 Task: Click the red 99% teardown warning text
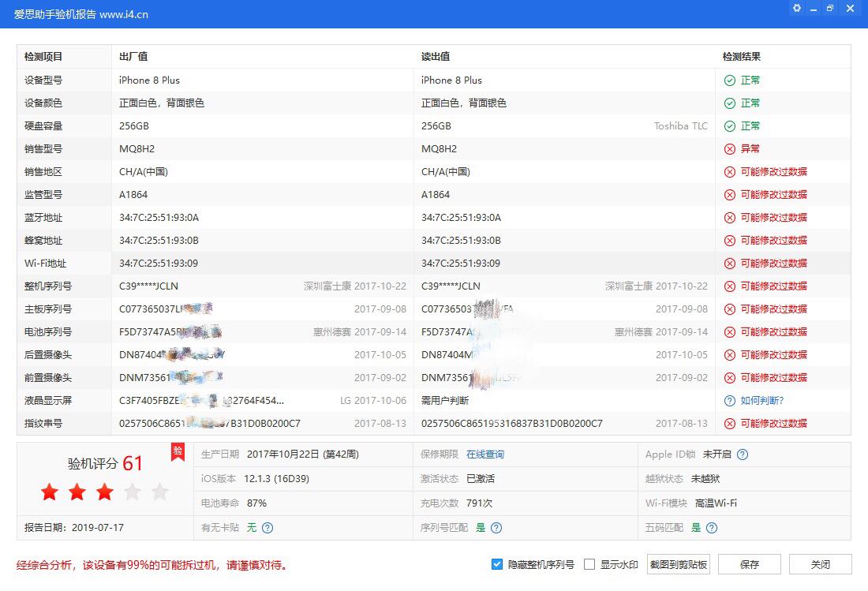(152, 565)
